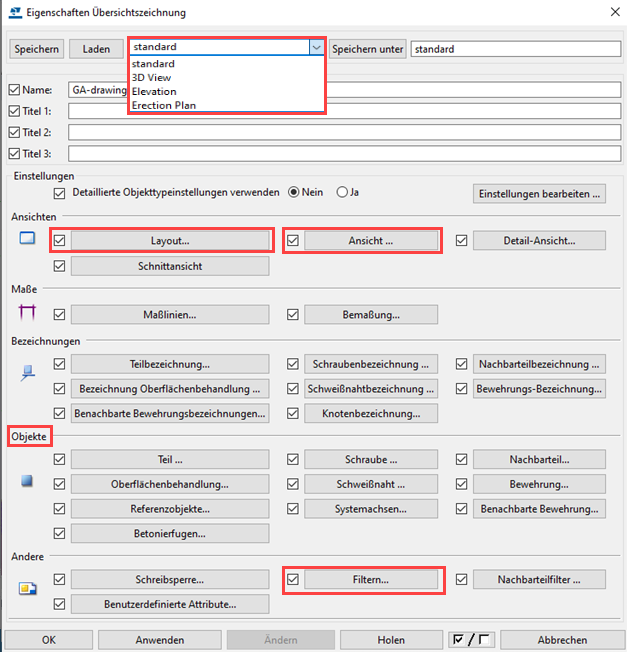The image size is (627, 652).
Task: Select standard from dropdown list
Action: click(227, 64)
